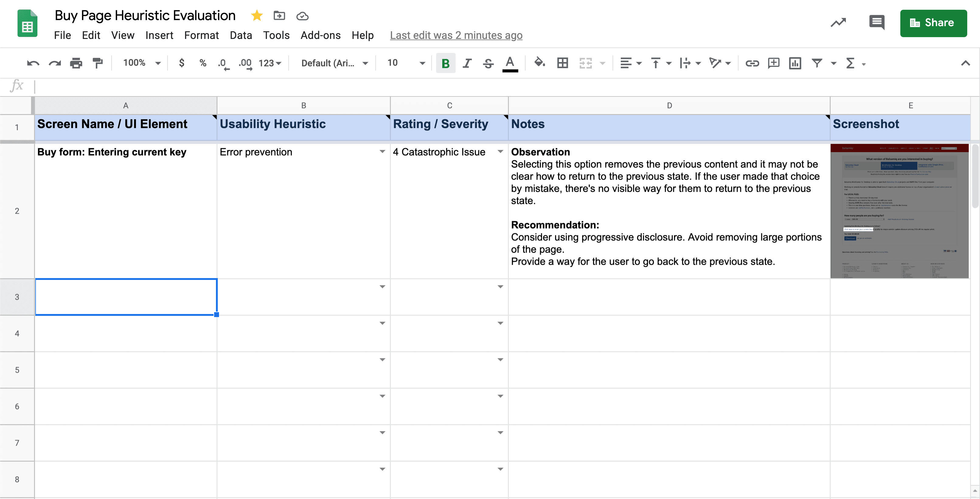This screenshot has width=980, height=499.
Task: Click the Undo arrow icon
Action: 33,63
